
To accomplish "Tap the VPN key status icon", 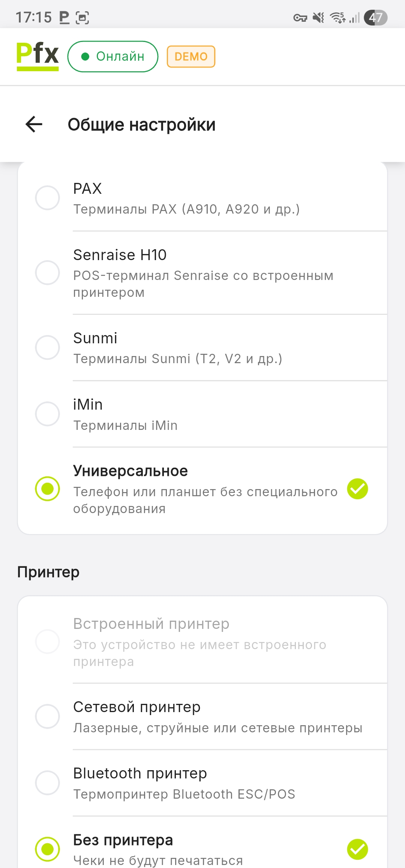I will tap(300, 18).
